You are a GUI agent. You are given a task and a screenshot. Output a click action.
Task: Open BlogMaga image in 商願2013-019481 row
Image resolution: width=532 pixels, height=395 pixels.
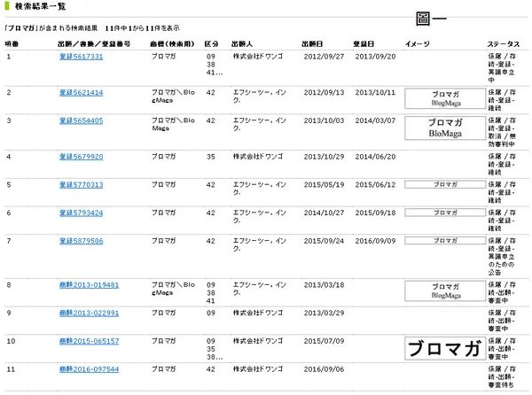click(x=445, y=291)
